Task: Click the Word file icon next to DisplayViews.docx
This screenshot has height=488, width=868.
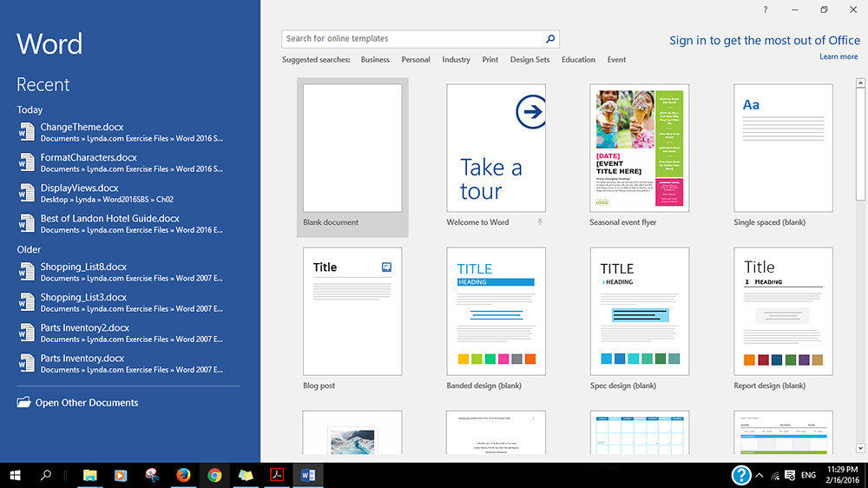Action: (26, 193)
